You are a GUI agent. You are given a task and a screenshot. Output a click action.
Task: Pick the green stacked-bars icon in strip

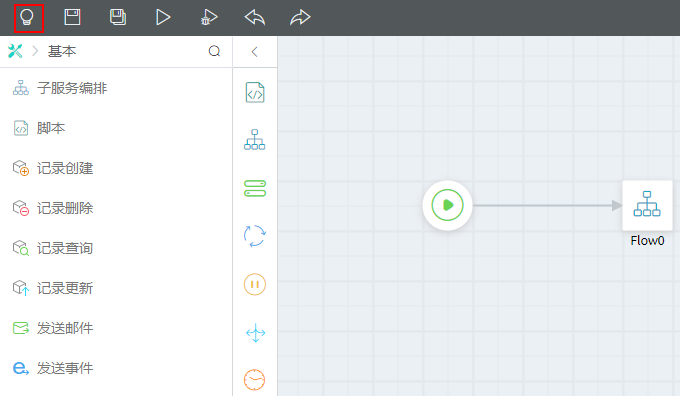click(x=255, y=188)
